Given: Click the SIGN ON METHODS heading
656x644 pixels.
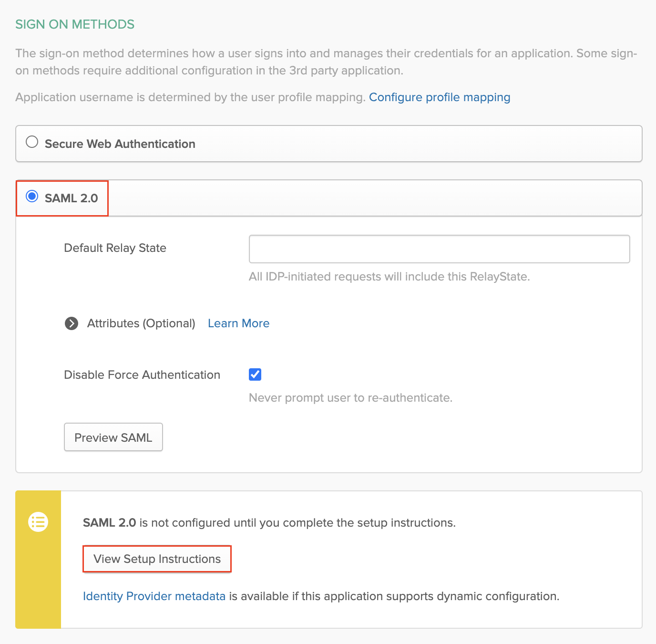Looking at the screenshot, I should [x=74, y=24].
